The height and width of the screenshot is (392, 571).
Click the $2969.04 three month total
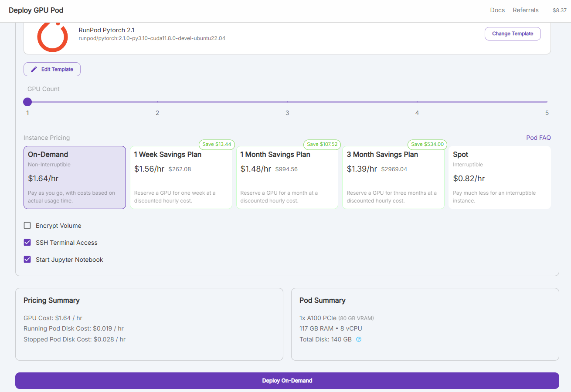pyautogui.click(x=394, y=169)
